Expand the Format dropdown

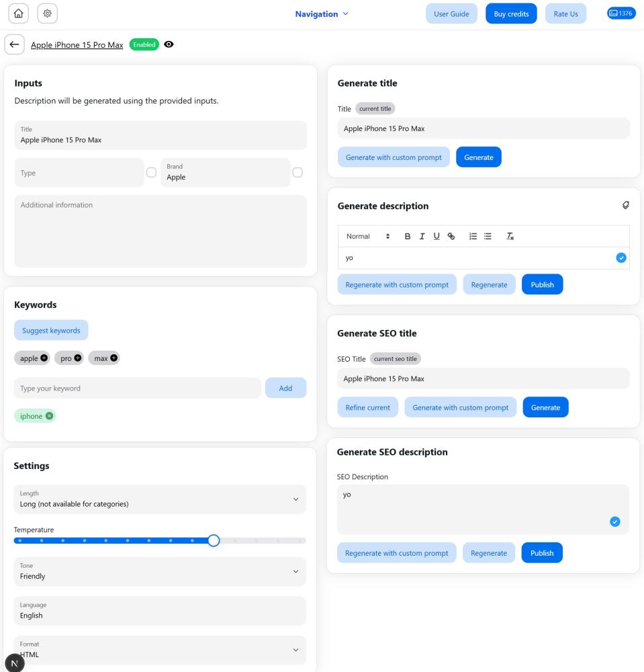pos(160,650)
